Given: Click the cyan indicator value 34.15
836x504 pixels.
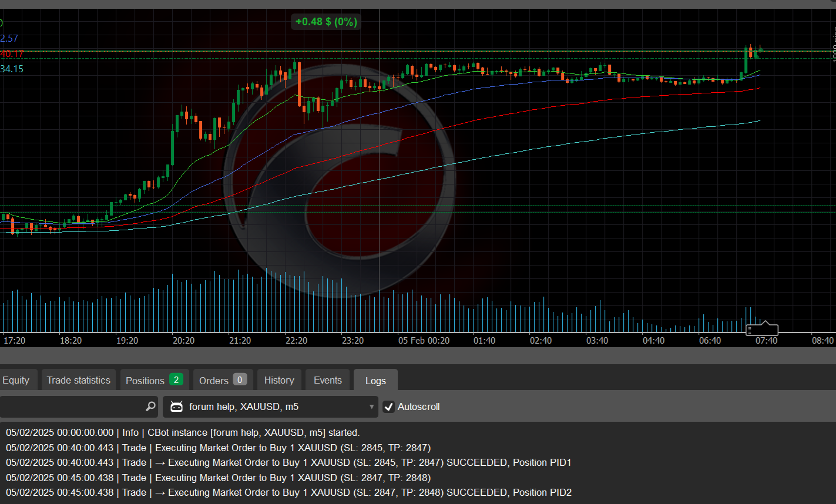Looking at the screenshot, I should [x=12, y=69].
